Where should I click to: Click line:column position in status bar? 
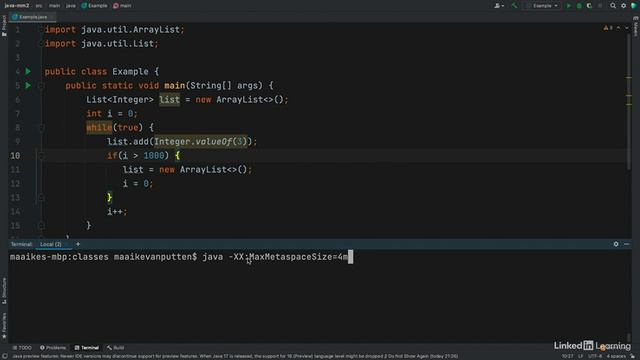coord(567,356)
